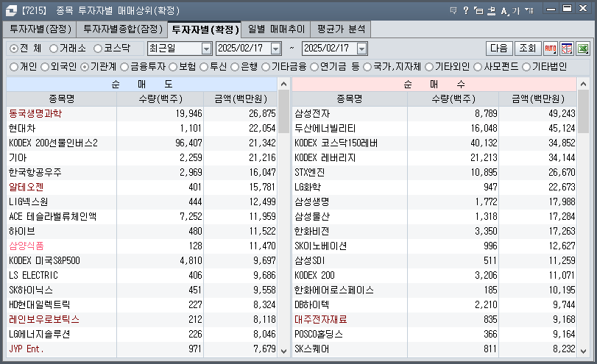Image resolution: width=597 pixels, height=364 pixels.
Task: Click 동국생명과학 in 순매도 list
Action: pyautogui.click(x=35, y=113)
